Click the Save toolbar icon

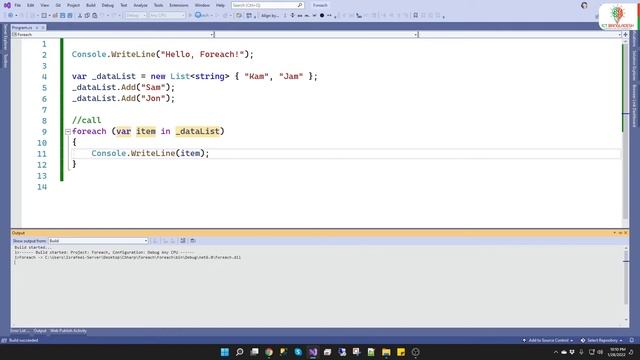(x=62, y=16)
